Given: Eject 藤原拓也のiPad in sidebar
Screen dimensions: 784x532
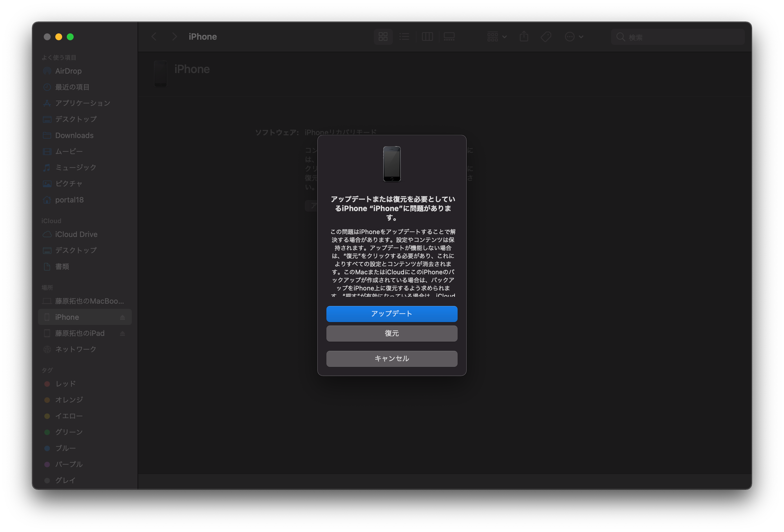Looking at the screenshot, I should pos(122,333).
